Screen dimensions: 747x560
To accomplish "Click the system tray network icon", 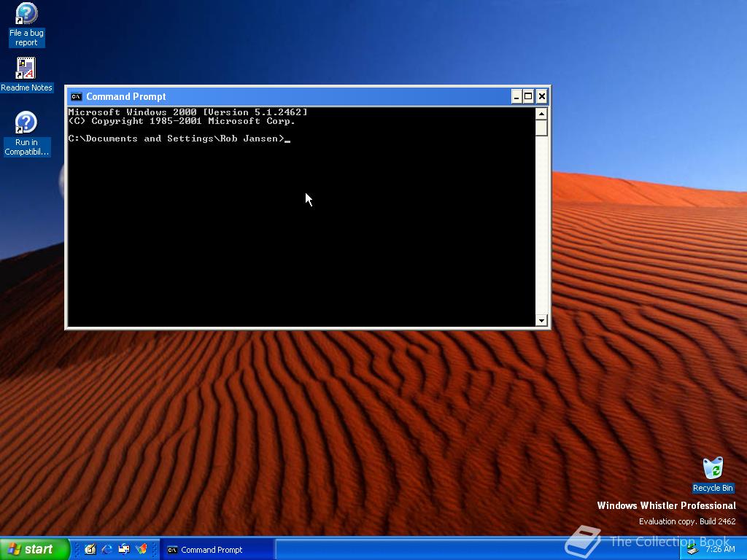I will [x=693, y=550].
